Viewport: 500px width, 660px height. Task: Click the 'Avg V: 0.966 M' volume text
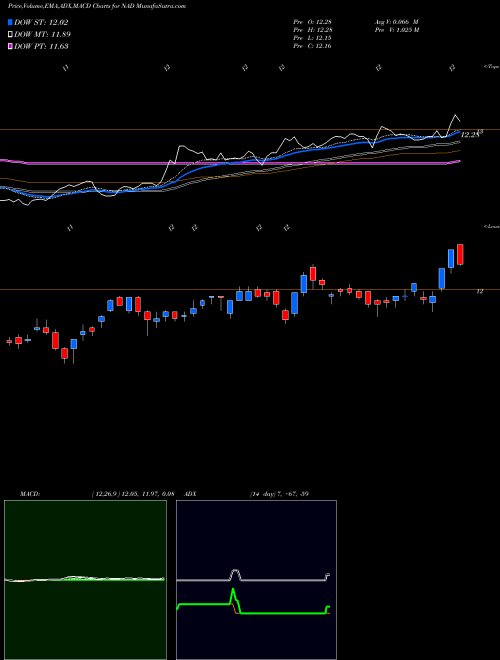coord(396,21)
